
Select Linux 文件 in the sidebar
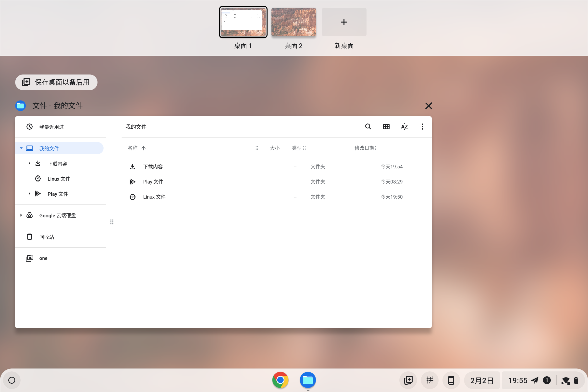pyautogui.click(x=59, y=179)
